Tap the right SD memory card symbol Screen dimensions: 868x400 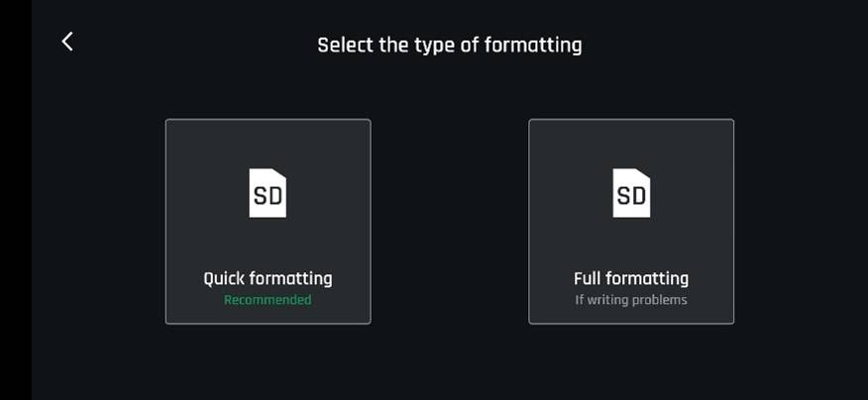click(x=631, y=193)
